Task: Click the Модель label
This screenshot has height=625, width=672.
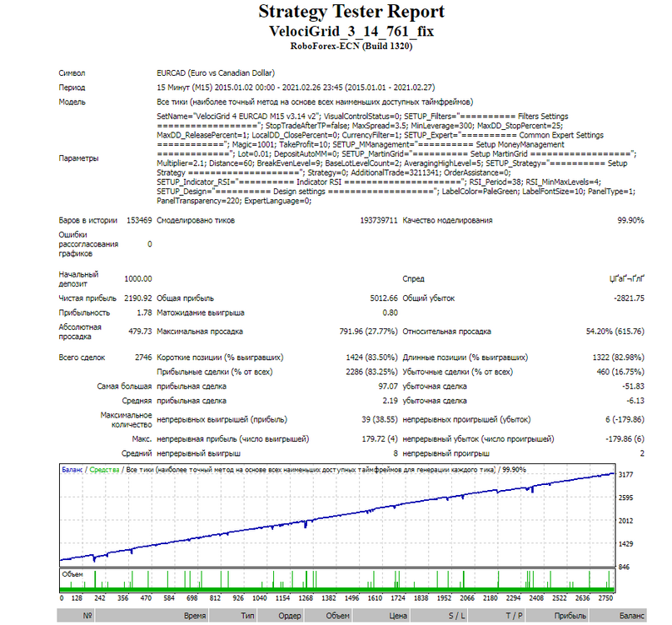Action: [72, 102]
